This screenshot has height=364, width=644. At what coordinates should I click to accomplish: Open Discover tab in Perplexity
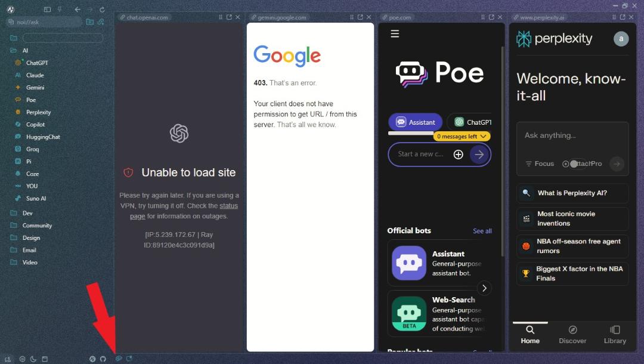(x=572, y=334)
